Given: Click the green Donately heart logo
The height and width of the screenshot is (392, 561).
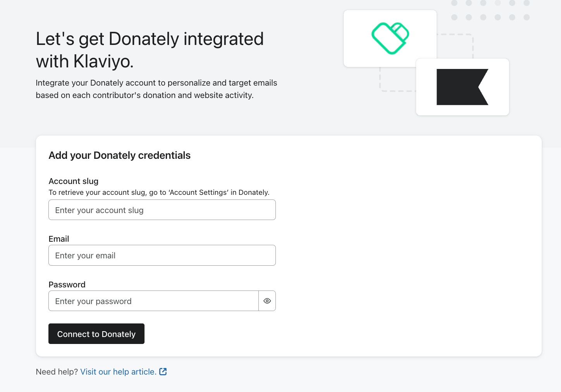Looking at the screenshot, I should [390, 38].
